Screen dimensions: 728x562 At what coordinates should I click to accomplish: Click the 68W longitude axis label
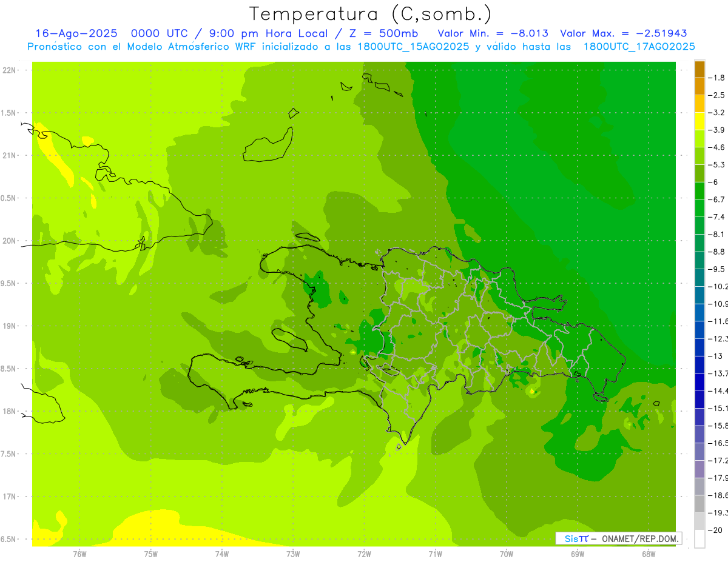[649, 554]
